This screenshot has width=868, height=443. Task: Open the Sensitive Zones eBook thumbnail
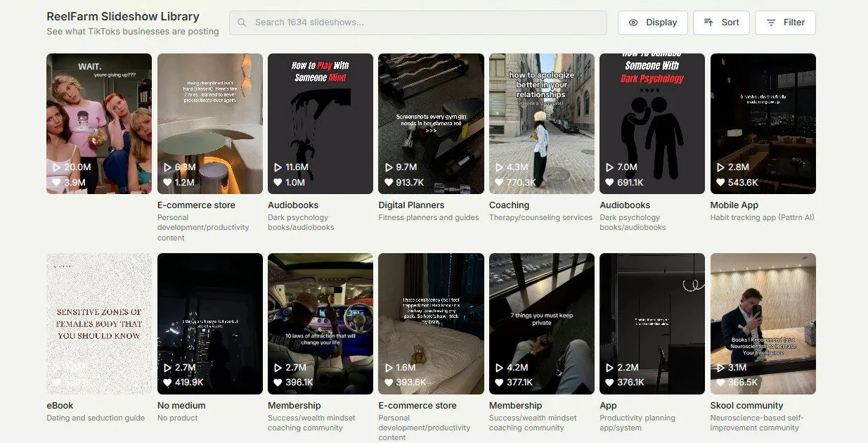(x=98, y=324)
